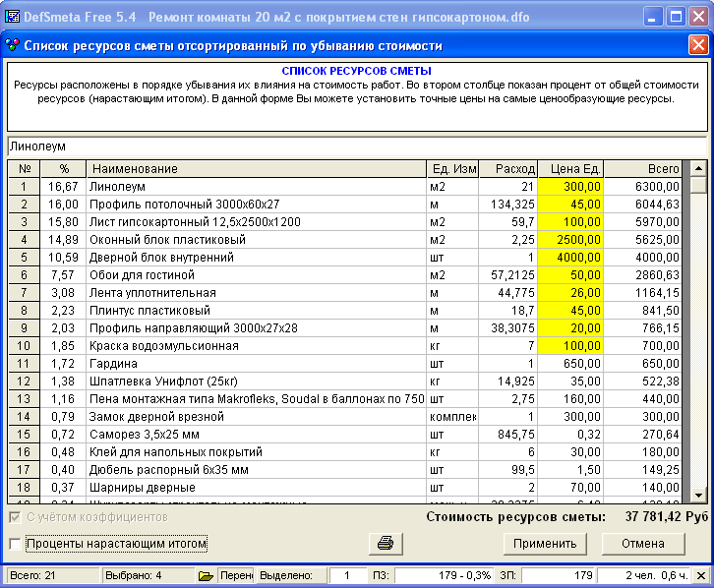Select yellow price cell 2500,00 for Оконный блок

(x=576, y=239)
